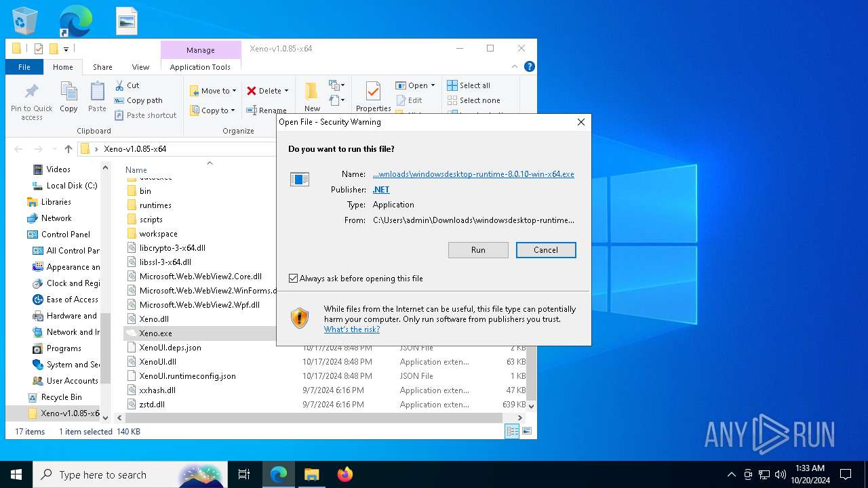The image size is (868, 488).
Task: Select the workspace folder
Action: 158,234
